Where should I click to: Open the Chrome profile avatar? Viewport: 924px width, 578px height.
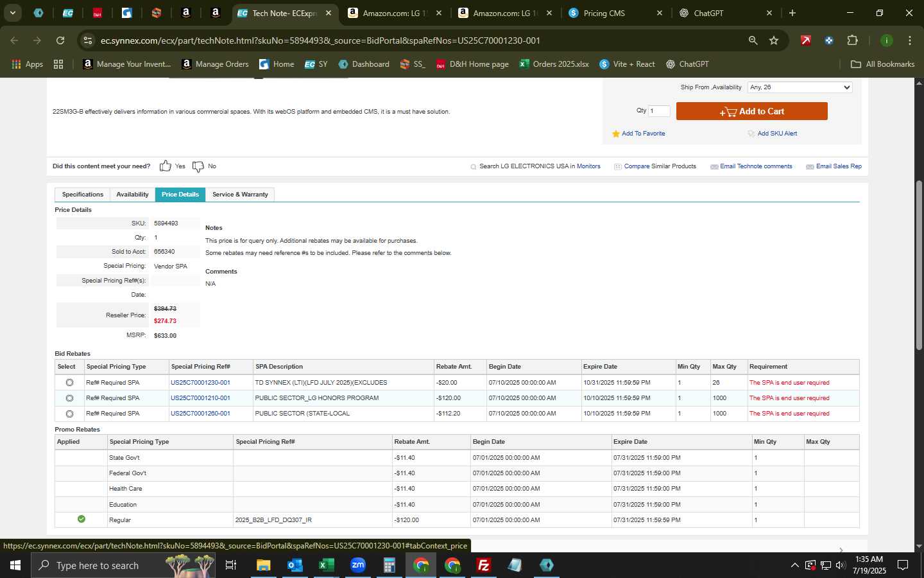point(887,40)
